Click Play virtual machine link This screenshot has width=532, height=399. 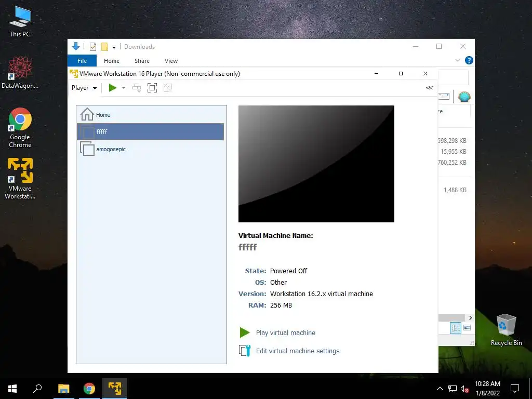click(x=285, y=333)
